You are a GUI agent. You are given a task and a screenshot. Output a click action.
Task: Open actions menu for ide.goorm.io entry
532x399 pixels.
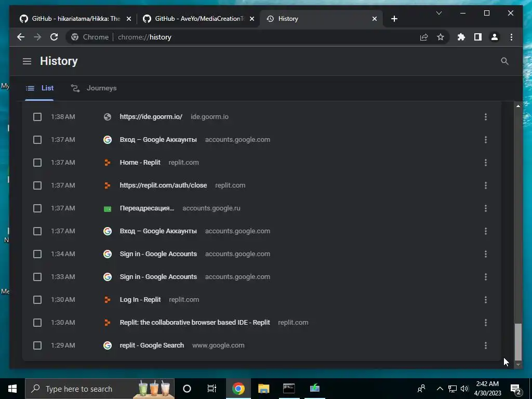point(486,117)
